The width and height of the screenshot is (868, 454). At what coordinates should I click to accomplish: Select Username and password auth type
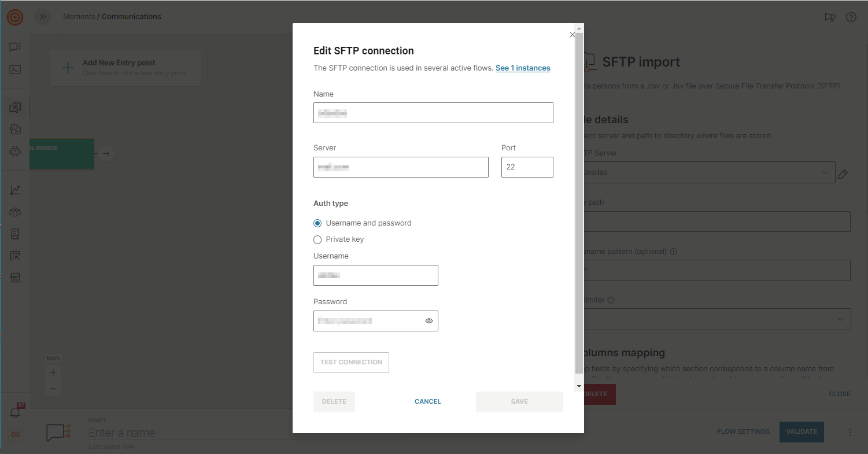click(317, 223)
